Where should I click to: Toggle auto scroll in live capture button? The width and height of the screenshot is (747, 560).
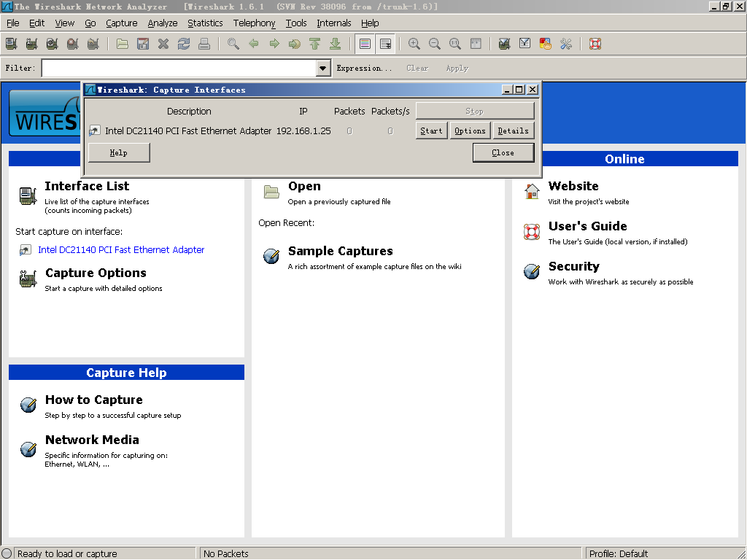[385, 44]
